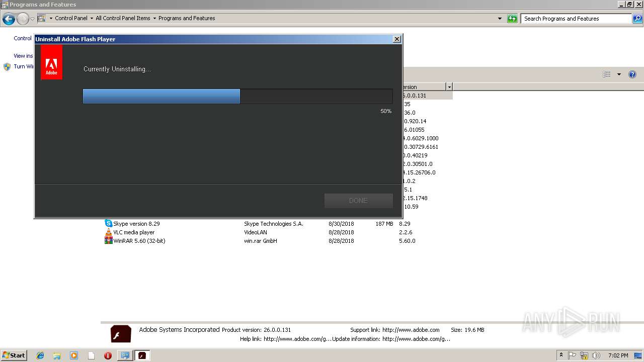644x362 pixels.
Task: Click the win.rar GmbH publisher cell
Action: pos(260,241)
